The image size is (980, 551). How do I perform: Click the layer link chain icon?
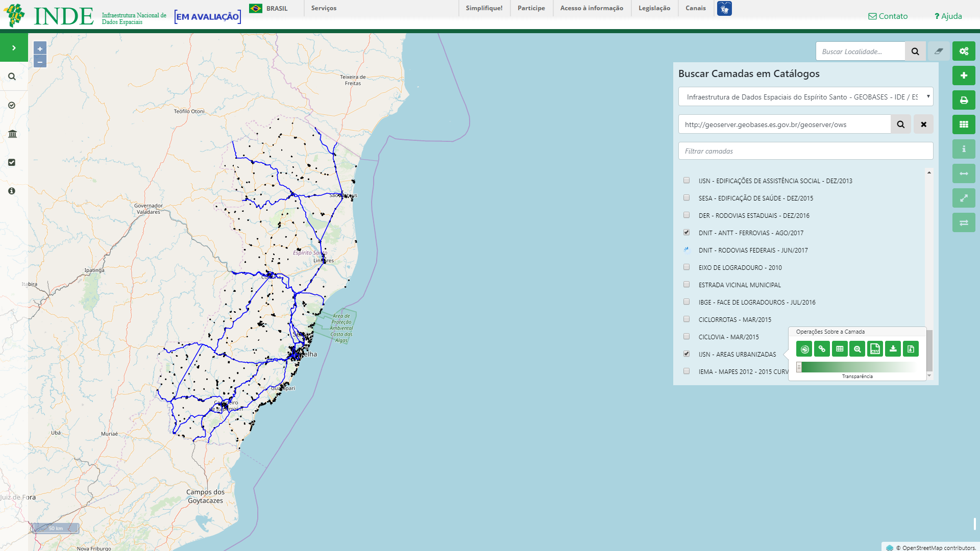coord(822,349)
